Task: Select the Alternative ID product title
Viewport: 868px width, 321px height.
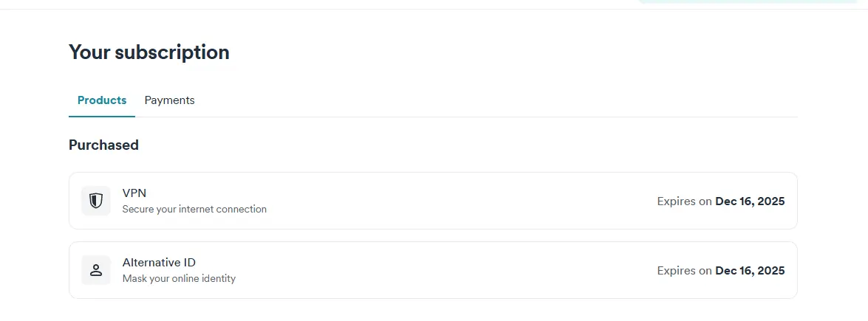Action: point(159,263)
